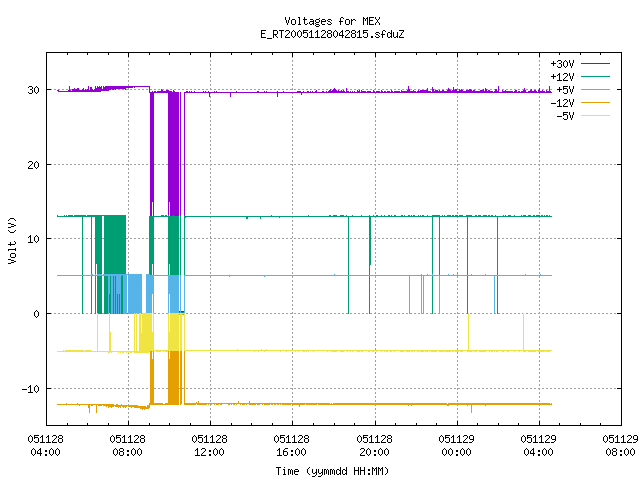This screenshot has height=480, width=640.
Task: Click y-axis tick label 10
Action: 33,239
